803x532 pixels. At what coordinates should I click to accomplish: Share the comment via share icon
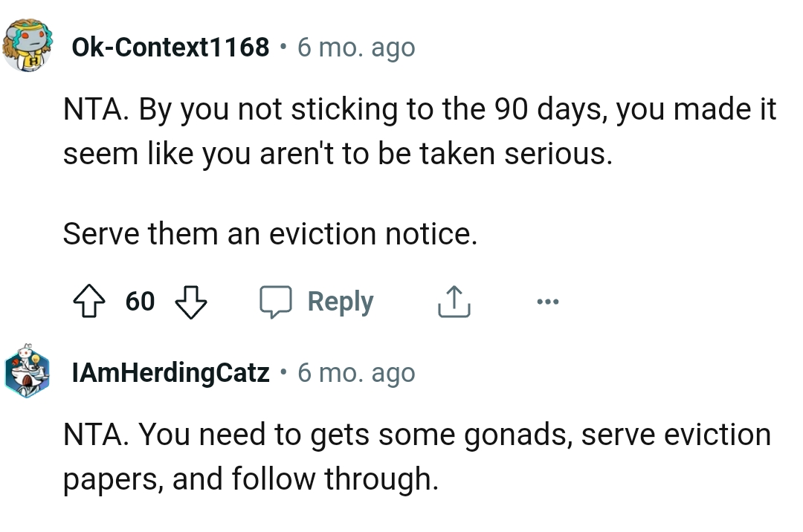453,302
